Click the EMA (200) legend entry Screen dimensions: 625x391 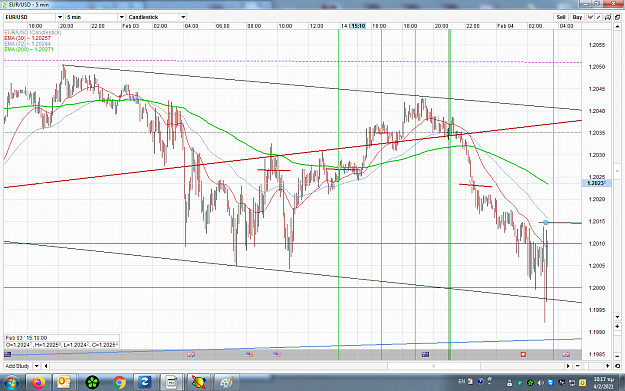(29, 49)
